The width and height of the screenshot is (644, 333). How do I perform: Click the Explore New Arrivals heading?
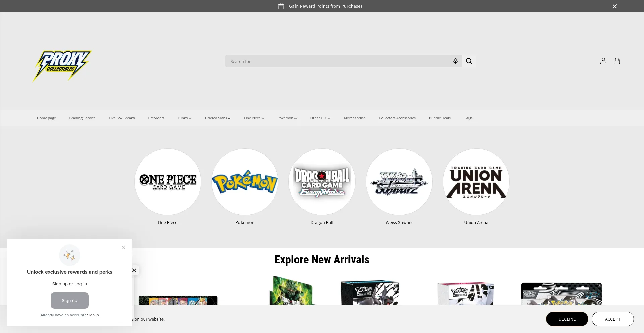click(322, 259)
